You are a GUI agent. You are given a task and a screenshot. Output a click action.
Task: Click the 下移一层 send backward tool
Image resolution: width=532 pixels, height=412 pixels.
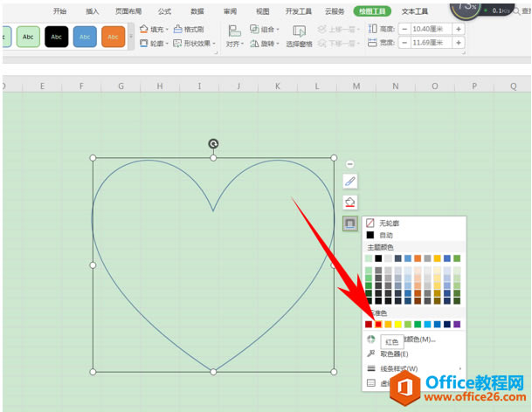pyautogui.click(x=338, y=44)
